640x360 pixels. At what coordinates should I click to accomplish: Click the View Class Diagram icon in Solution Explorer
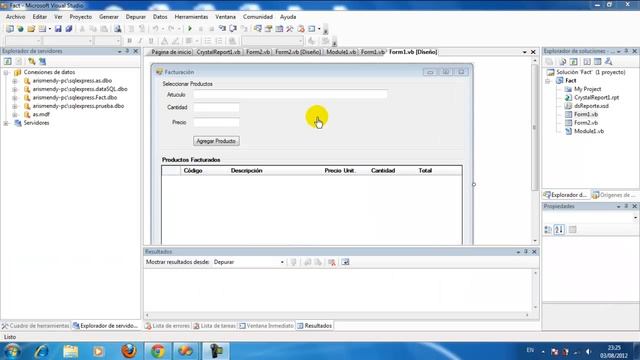[609, 62]
